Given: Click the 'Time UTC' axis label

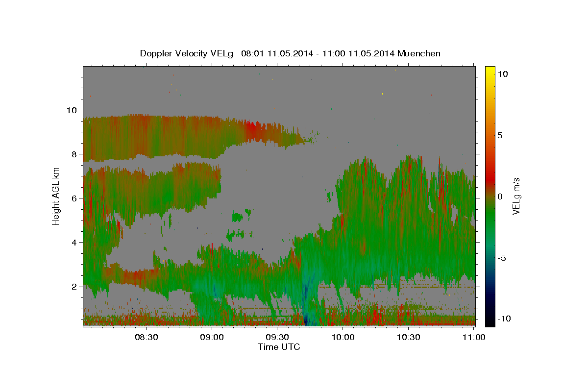Looking at the screenshot, I should point(279,347).
